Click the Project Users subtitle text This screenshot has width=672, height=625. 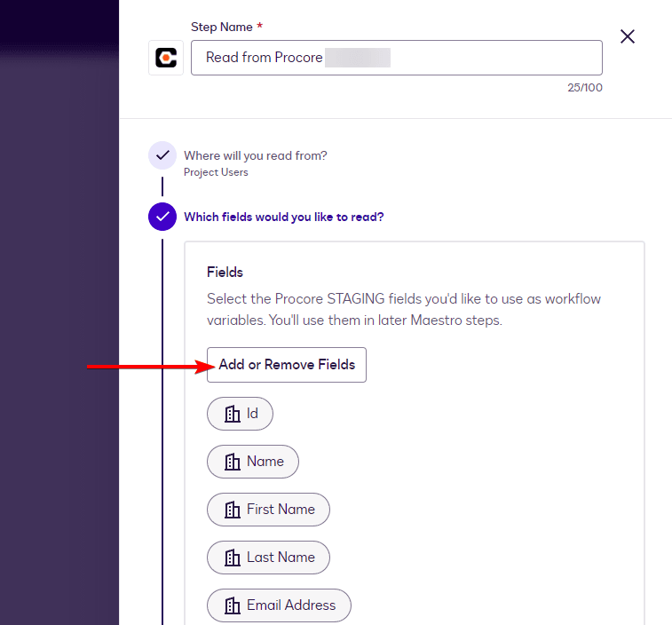(216, 172)
